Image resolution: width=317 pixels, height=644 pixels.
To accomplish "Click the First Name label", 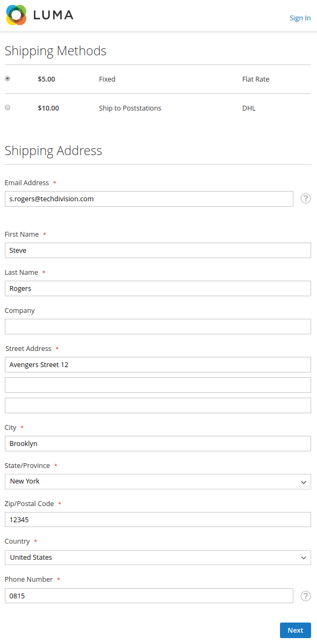I will [x=22, y=234].
